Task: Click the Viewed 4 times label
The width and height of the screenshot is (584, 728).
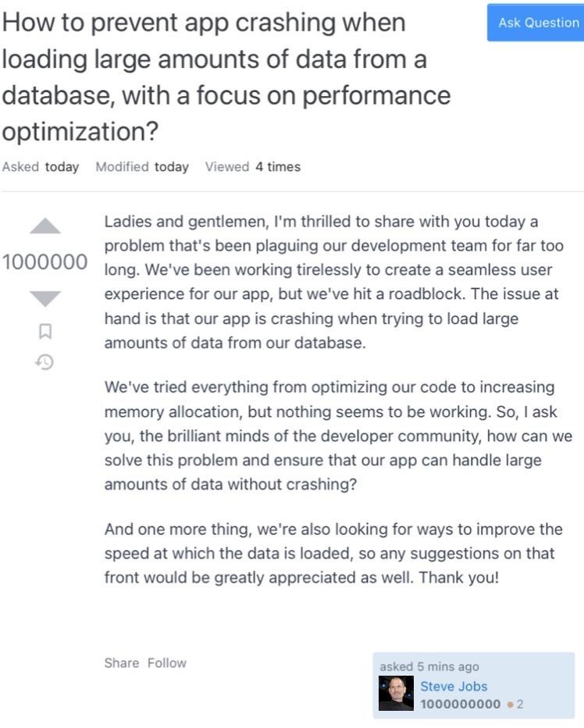Action: coord(252,166)
